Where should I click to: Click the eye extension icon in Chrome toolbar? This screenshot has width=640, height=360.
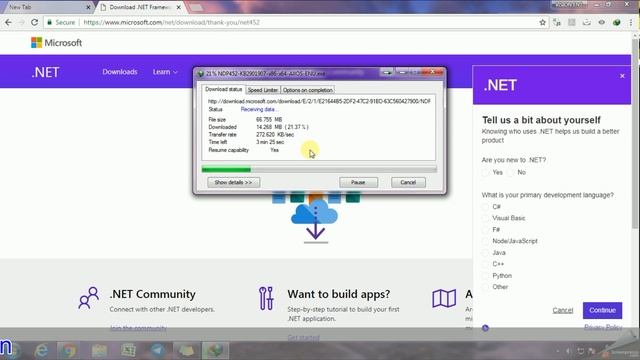coord(602,22)
